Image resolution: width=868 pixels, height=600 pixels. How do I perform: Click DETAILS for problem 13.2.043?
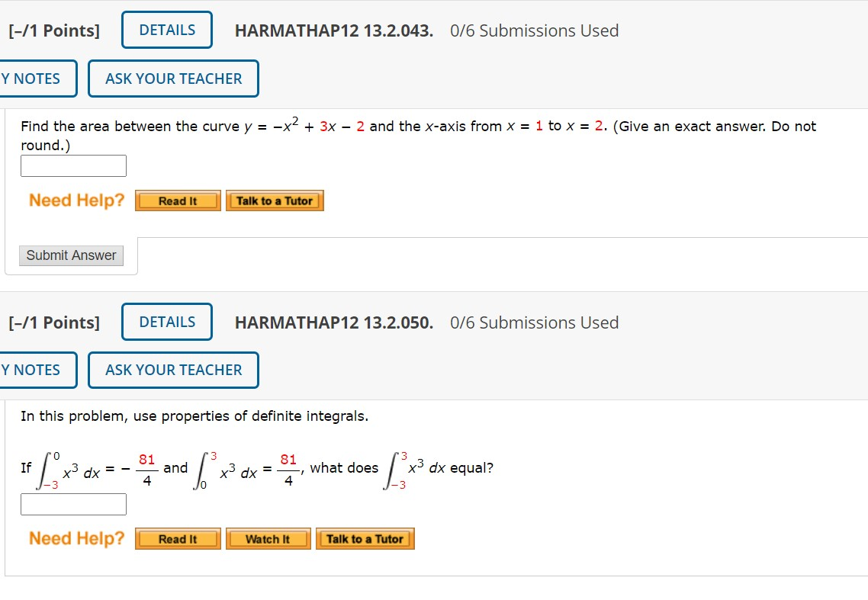click(x=166, y=30)
